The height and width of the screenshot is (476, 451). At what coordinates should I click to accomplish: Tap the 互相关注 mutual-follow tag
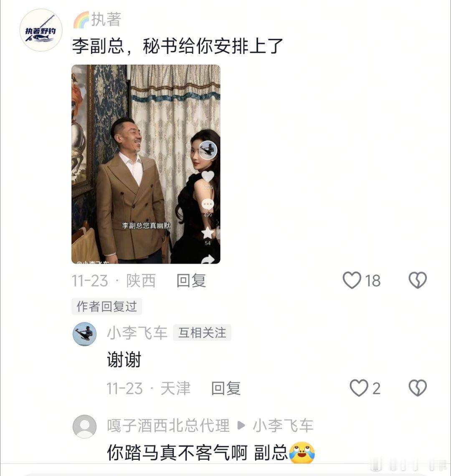(202, 333)
